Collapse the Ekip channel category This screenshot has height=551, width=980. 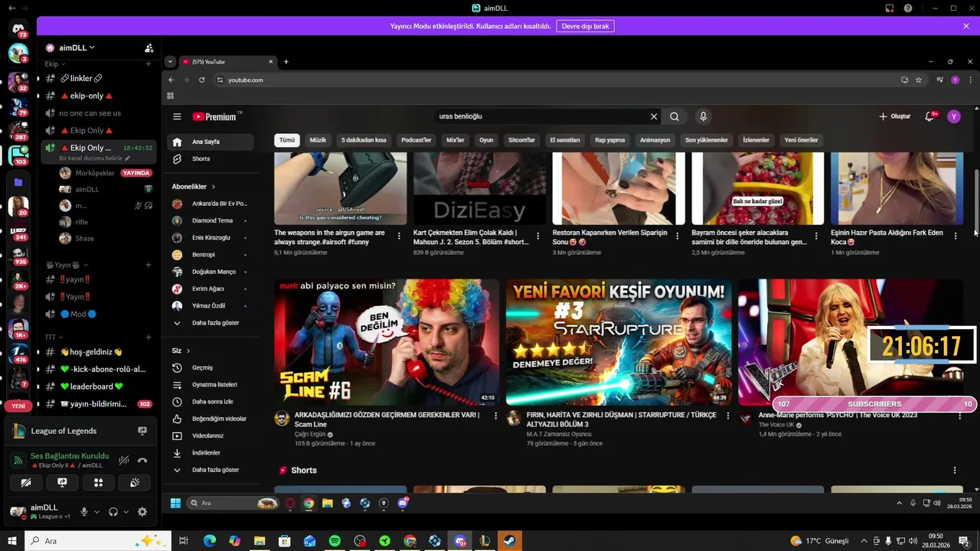(x=55, y=64)
